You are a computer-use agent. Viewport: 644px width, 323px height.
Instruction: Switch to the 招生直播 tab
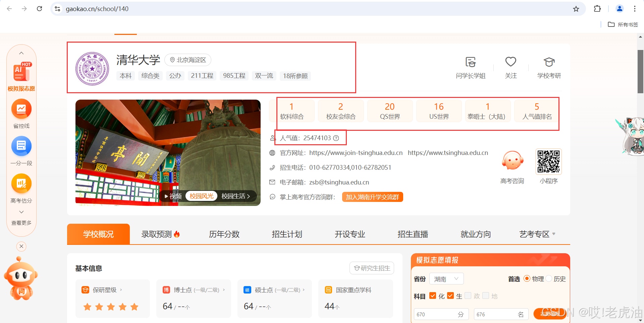click(413, 234)
